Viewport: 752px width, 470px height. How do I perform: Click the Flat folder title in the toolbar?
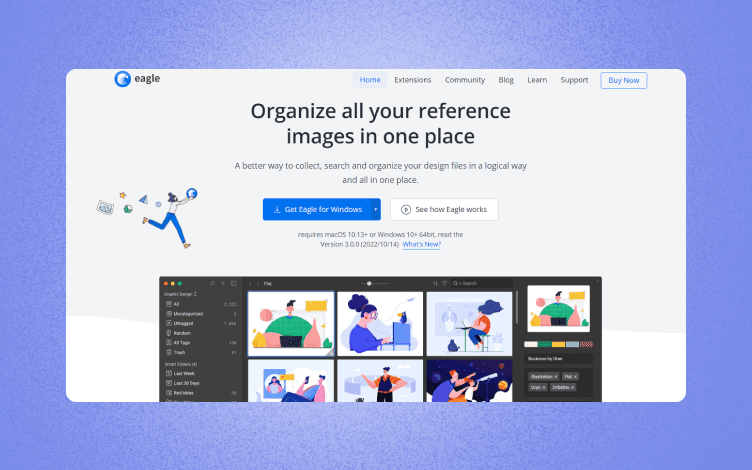coord(268,284)
